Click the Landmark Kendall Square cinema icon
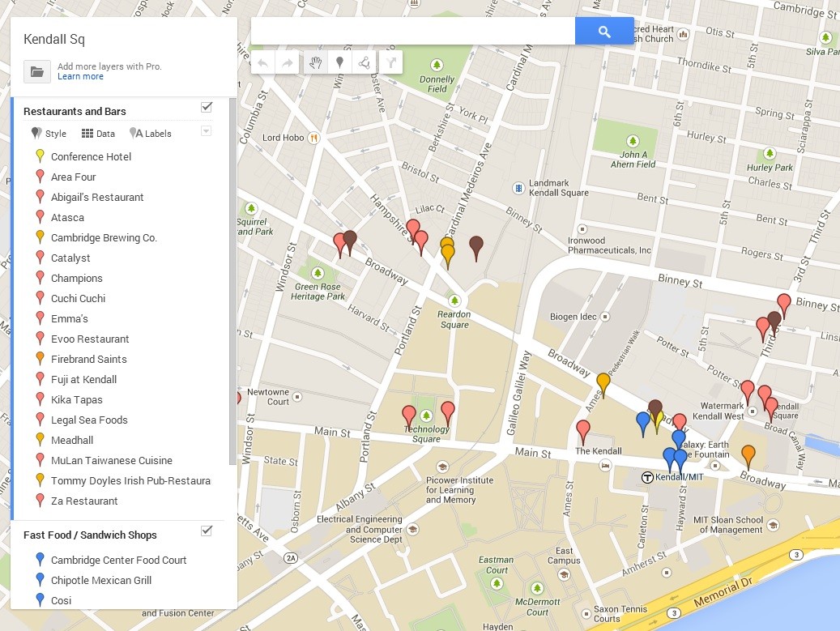840x631 pixels. coord(518,188)
